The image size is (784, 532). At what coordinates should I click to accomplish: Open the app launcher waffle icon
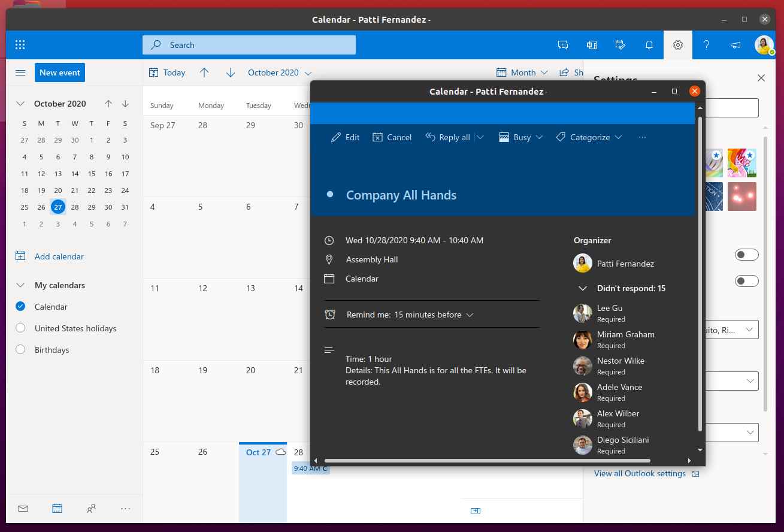pos(20,45)
